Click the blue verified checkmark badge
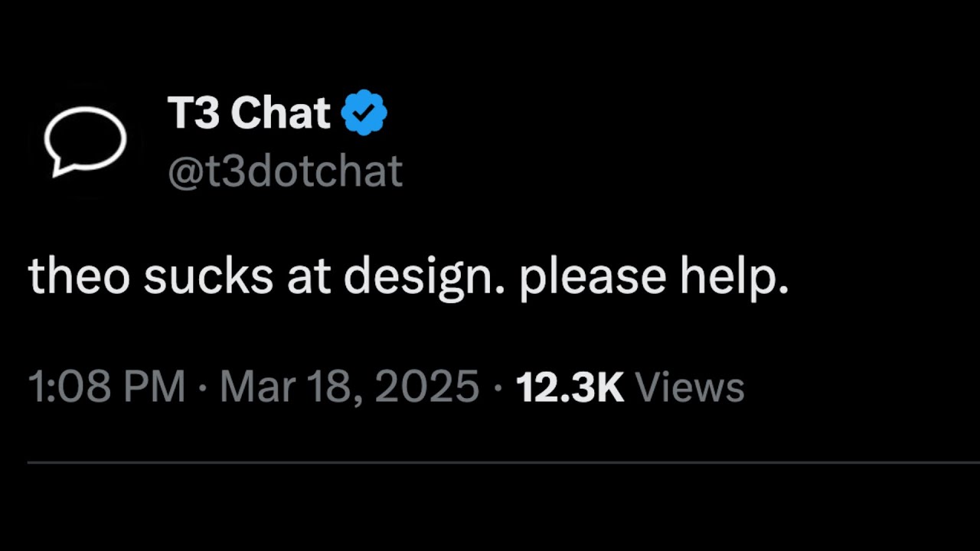Viewport: 980px width, 551px height. (x=364, y=112)
